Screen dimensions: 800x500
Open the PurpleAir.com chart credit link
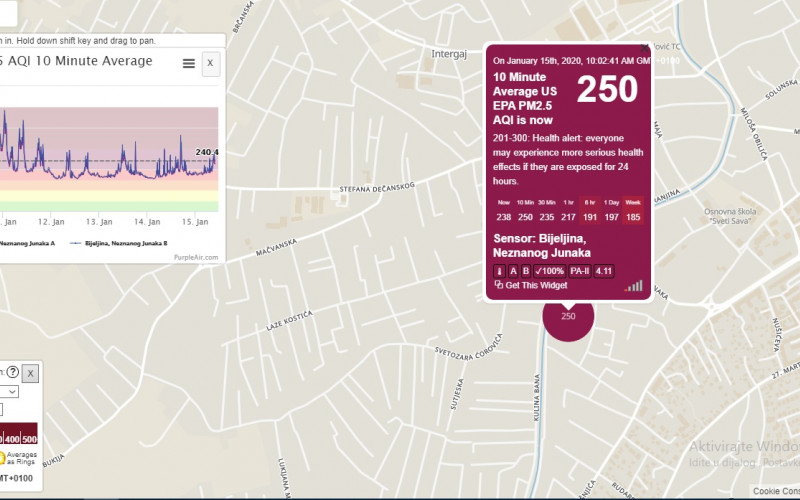[197, 257]
